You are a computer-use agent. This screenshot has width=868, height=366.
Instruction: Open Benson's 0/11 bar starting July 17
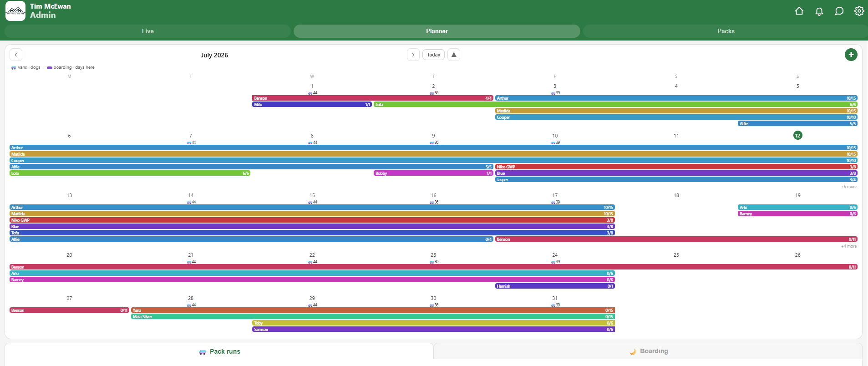(676, 239)
